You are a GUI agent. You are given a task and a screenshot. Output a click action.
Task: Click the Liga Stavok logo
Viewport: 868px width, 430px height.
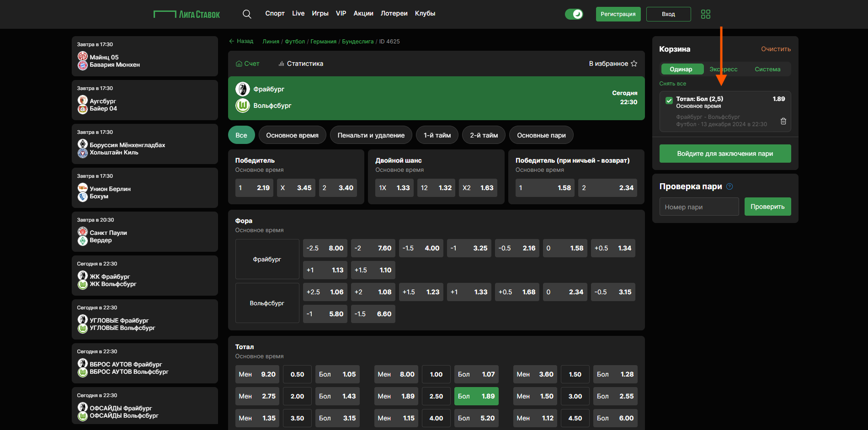(x=186, y=14)
